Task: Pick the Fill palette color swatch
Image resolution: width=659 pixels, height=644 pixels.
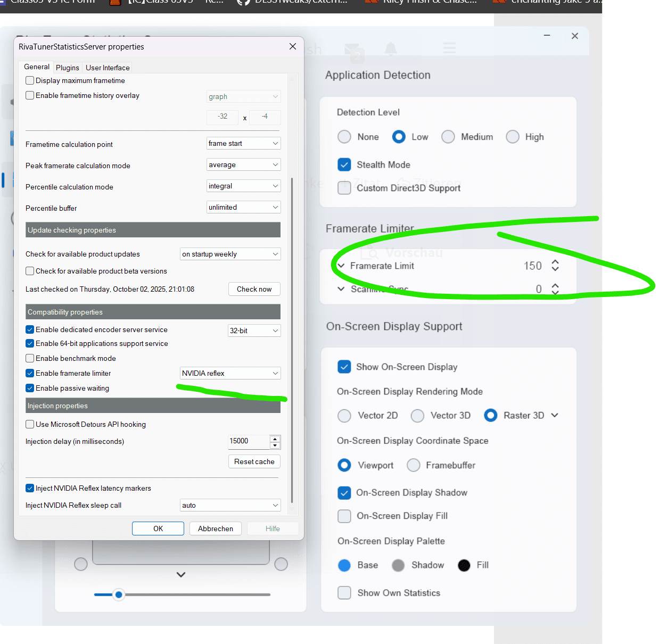Action: (464, 565)
